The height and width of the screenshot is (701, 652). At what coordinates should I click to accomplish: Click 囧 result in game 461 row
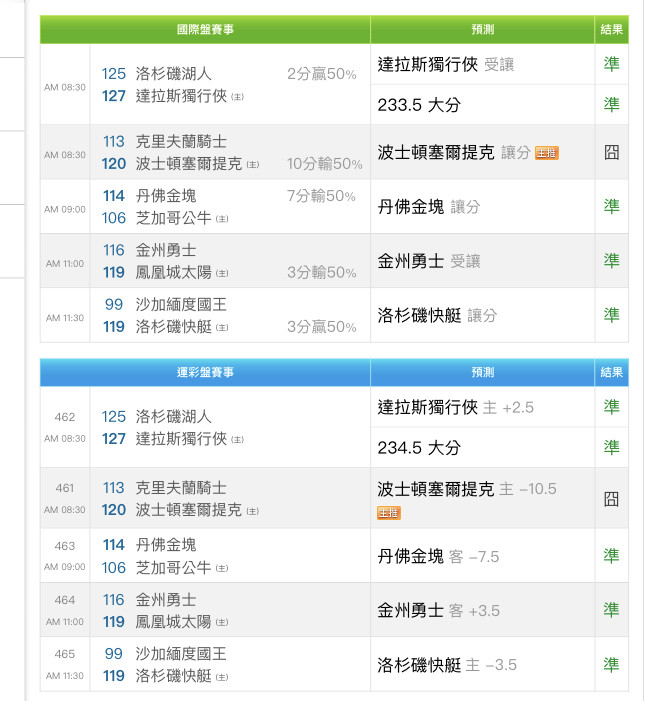click(611, 499)
